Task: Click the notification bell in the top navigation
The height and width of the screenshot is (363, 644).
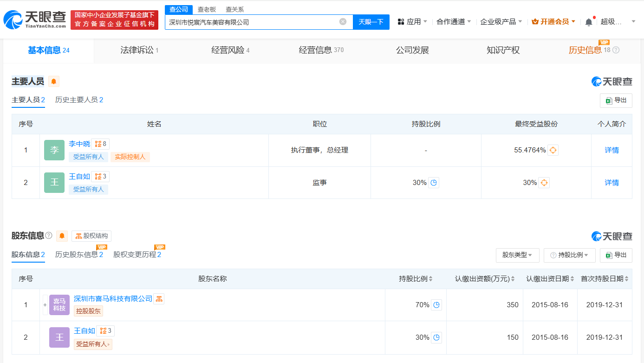Action: pos(588,21)
